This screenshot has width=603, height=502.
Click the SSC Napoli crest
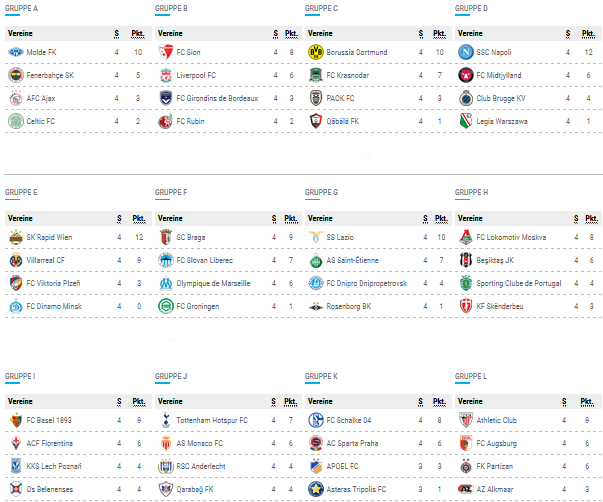[x=465, y=52]
